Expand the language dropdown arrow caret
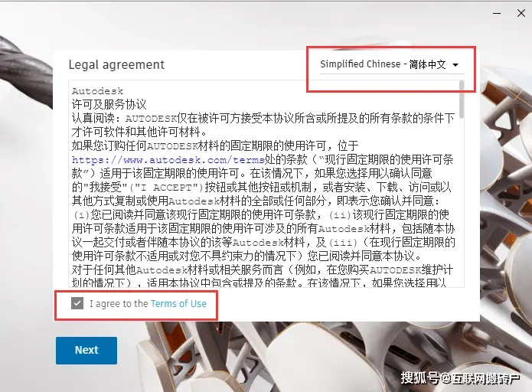 [x=455, y=64]
